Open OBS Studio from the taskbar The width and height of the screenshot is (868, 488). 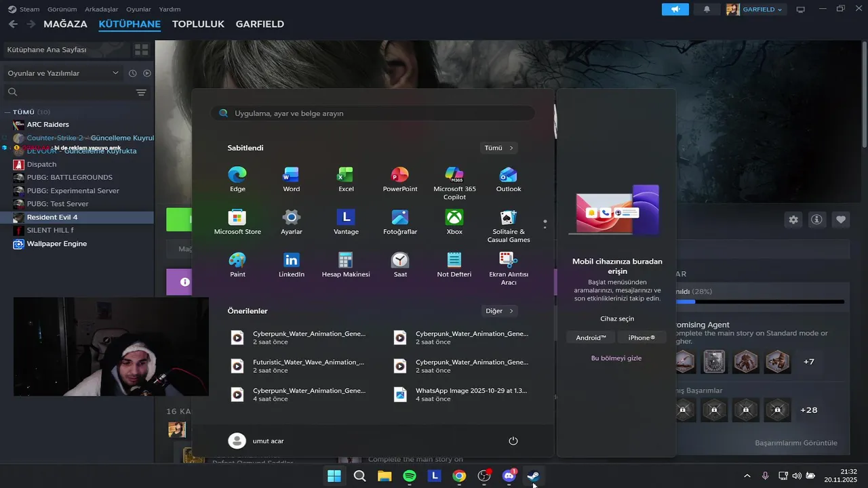click(x=484, y=476)
